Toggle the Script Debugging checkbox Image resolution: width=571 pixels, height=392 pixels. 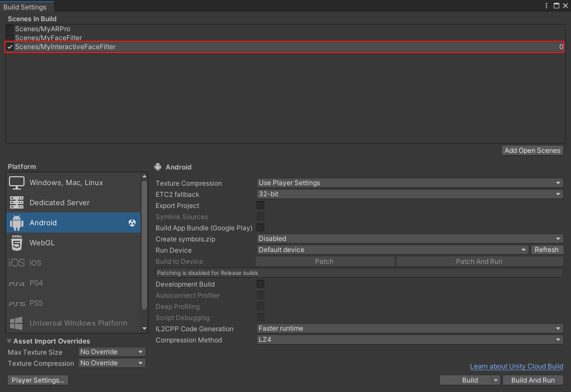pyautogui.click(x=260, y=318)
